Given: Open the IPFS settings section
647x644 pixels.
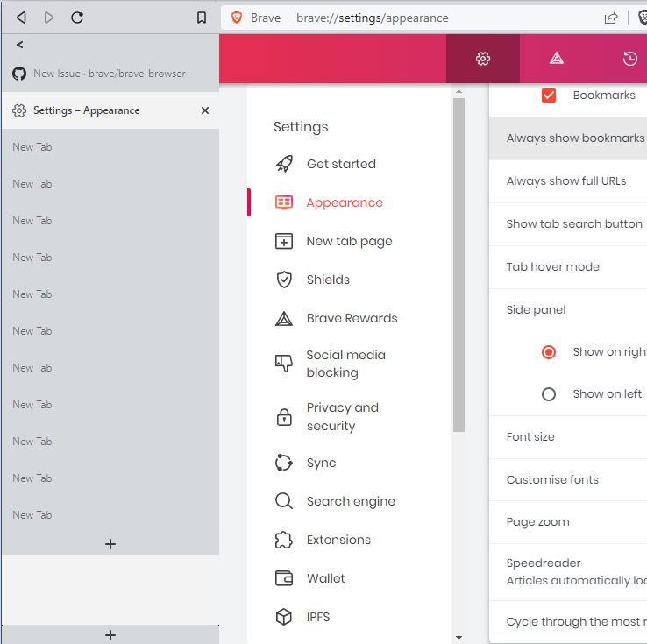Looking at the screenshot, I should [318, 617].
